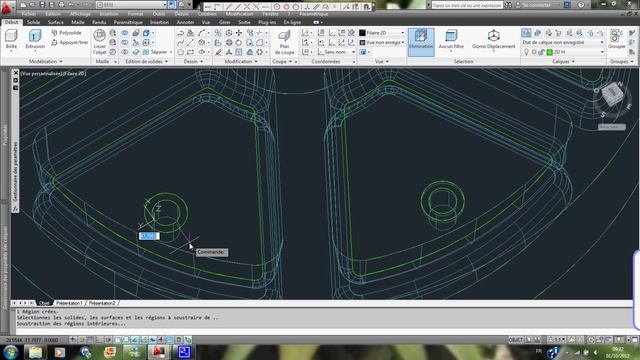This screenshot has width=640, height=360.
Task: Select the Boîte box tool
Action: pyautogui.click(x=11, y=39)
